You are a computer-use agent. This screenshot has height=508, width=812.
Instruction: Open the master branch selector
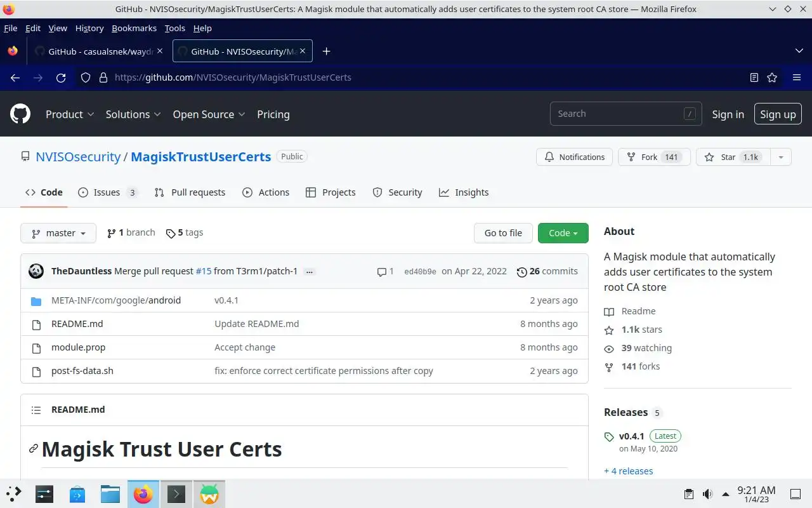click(x=58, y=233)
